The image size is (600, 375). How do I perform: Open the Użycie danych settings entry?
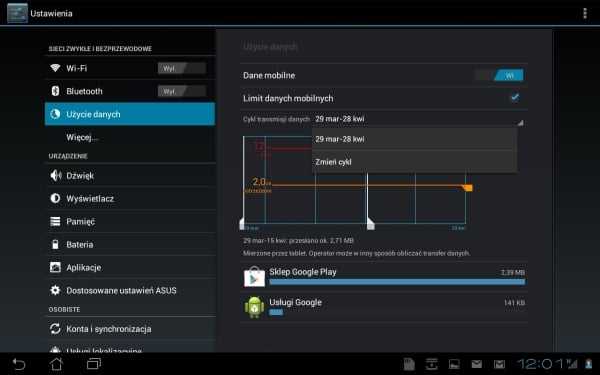tap(130, 114)
